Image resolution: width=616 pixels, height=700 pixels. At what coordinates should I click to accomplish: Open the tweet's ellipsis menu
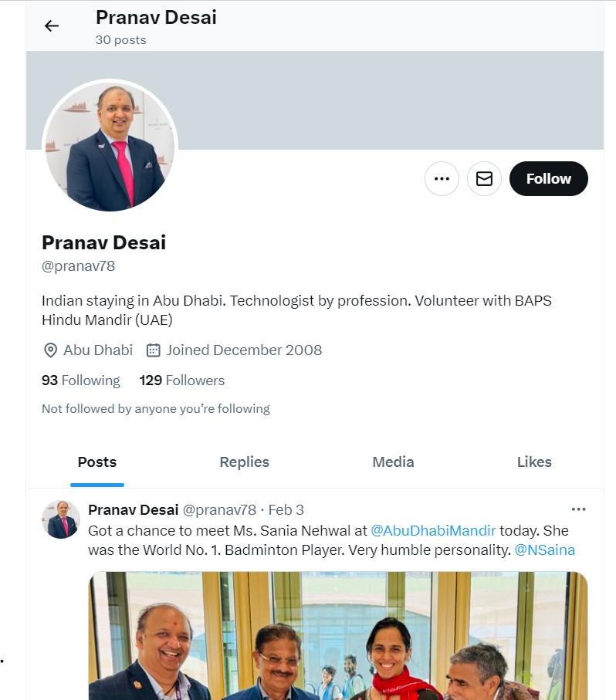[x=578, y=509]
